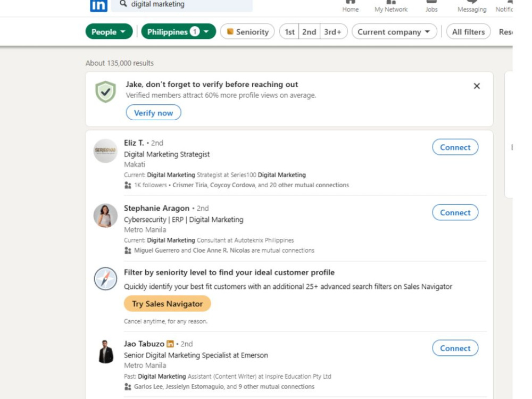Connect with Eliz T.
Image resolution: width=532 pixels, height=399 pixels.
tap(455, 147)
